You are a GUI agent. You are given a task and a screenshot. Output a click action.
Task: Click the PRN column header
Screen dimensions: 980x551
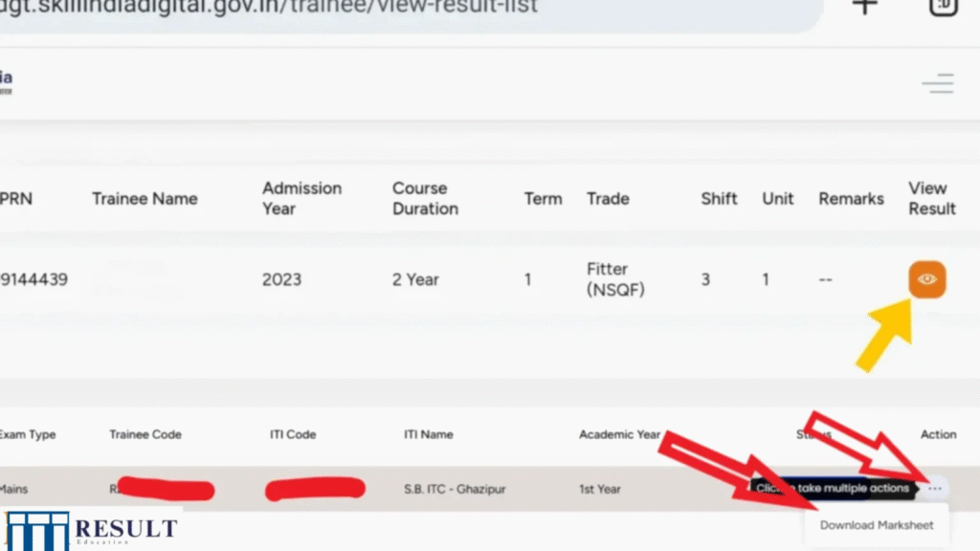[16, 199]
